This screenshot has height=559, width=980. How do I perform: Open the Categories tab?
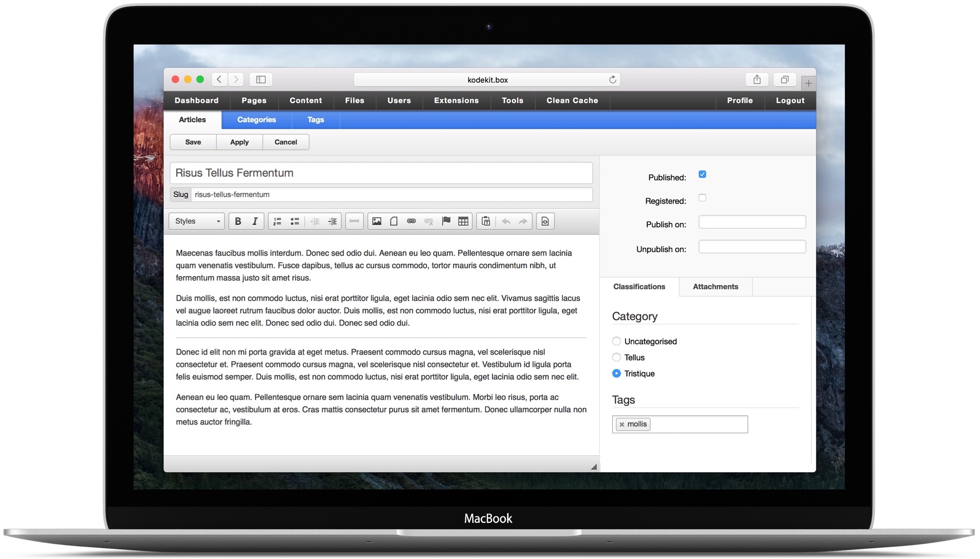pyautogui.click(x=256, y=120)
